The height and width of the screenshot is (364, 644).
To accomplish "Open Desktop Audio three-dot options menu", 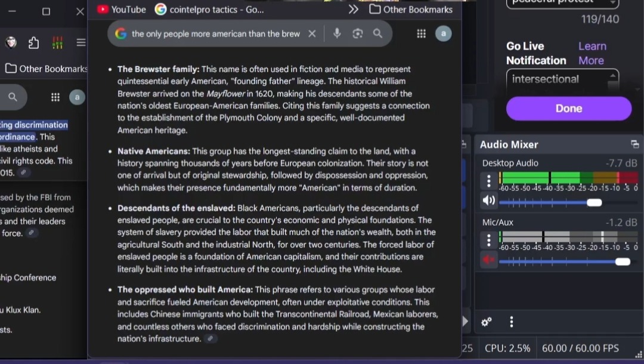I will 489,181.
